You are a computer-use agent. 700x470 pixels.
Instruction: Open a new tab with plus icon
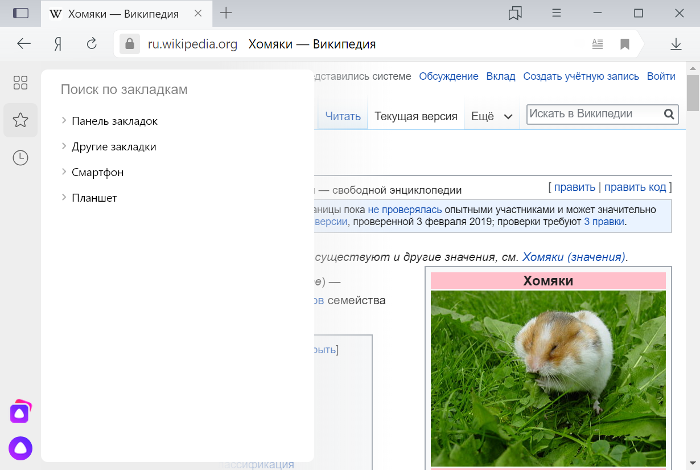226,13
